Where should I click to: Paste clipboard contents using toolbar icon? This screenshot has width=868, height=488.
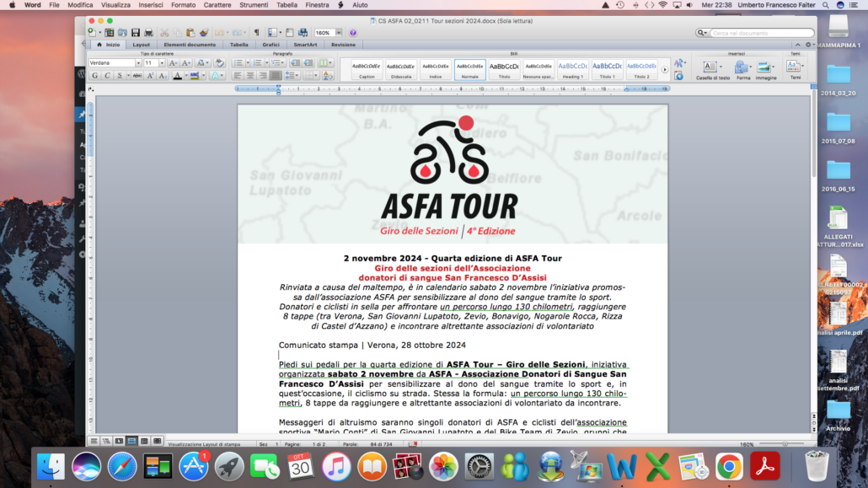pyautogui.click(x=190, y=33)
